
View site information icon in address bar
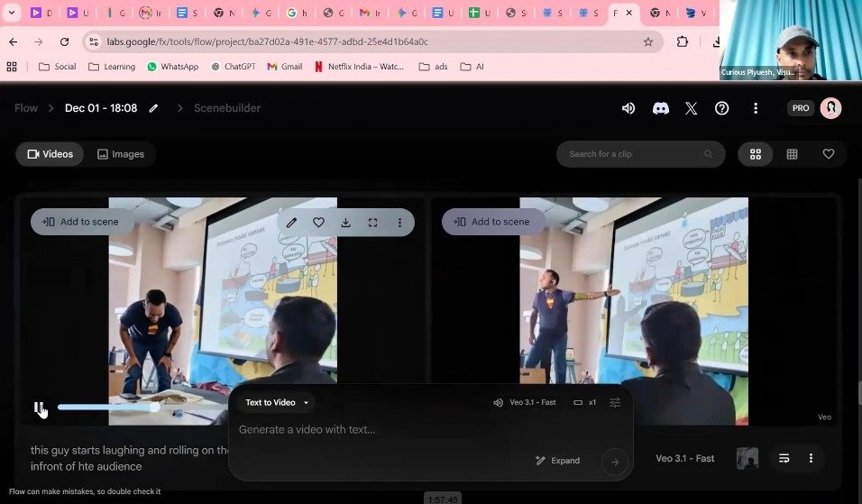94,41
